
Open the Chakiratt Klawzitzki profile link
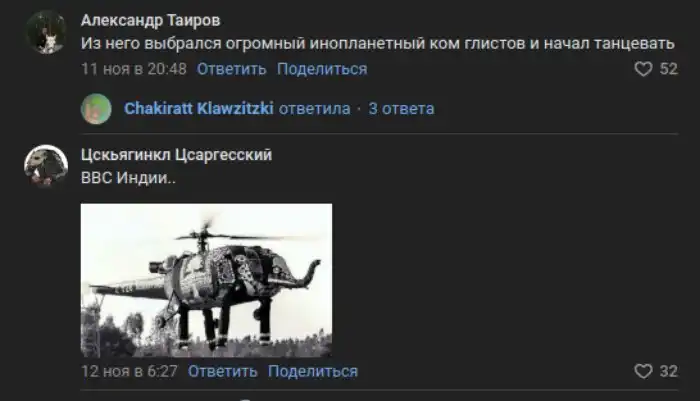click(x=199, y=109)
